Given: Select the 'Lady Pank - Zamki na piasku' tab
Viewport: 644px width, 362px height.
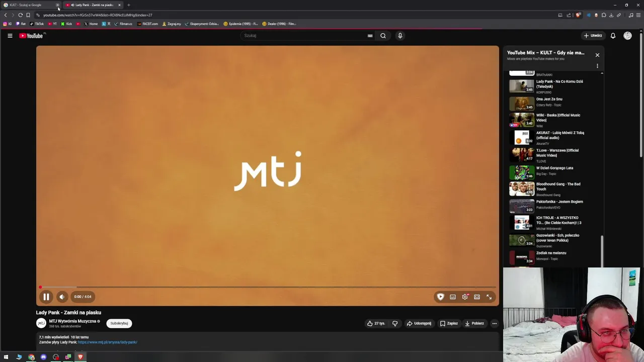Looking at the screenshot, I should point(94,5).
